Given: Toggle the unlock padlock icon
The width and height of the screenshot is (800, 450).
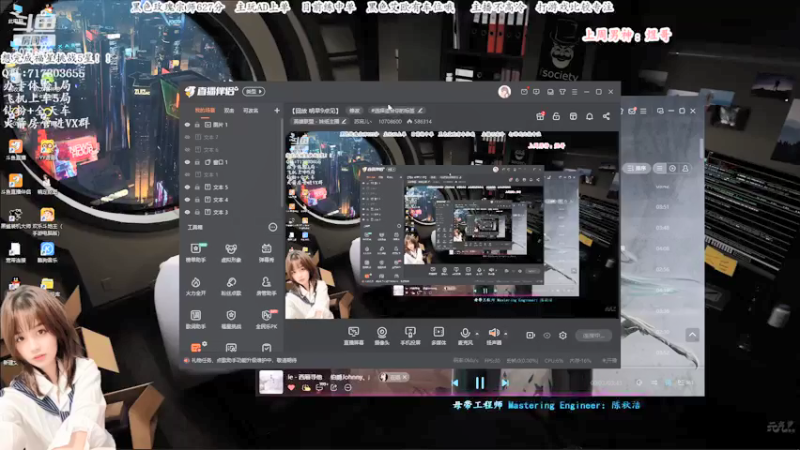Looking at the screenshot, I should [x=556, y=116].
